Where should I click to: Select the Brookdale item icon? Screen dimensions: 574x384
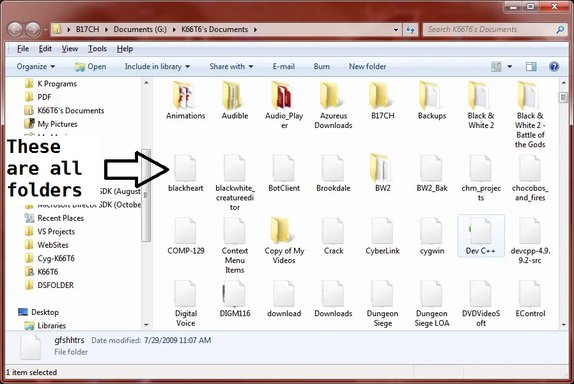coord(333,168)
